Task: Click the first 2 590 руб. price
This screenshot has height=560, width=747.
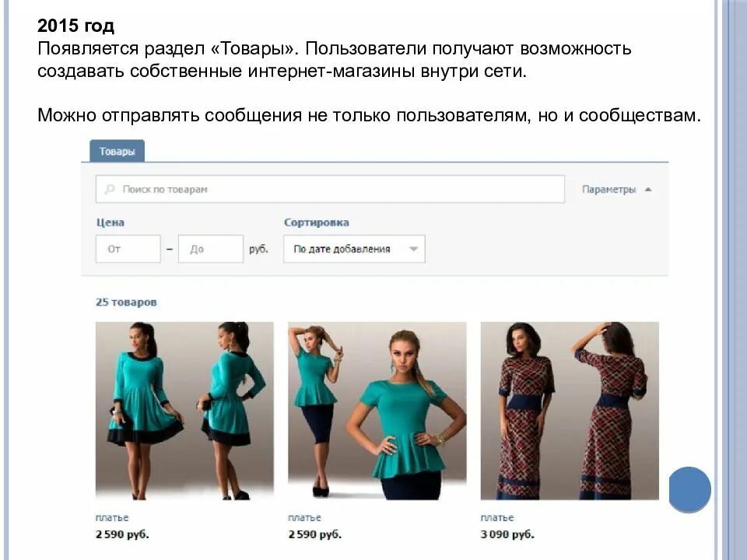Action: point(122,534)
